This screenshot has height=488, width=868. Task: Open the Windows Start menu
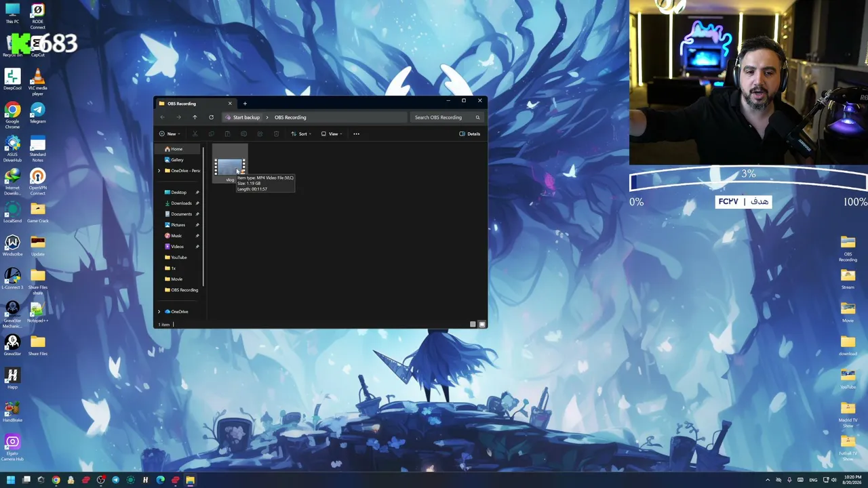pos(11,480)
